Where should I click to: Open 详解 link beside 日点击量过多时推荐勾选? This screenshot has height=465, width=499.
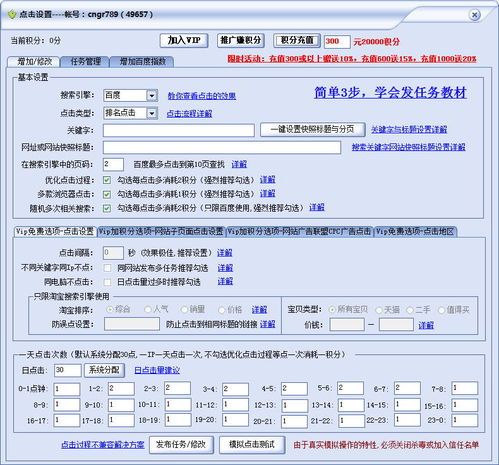[225, 282]
